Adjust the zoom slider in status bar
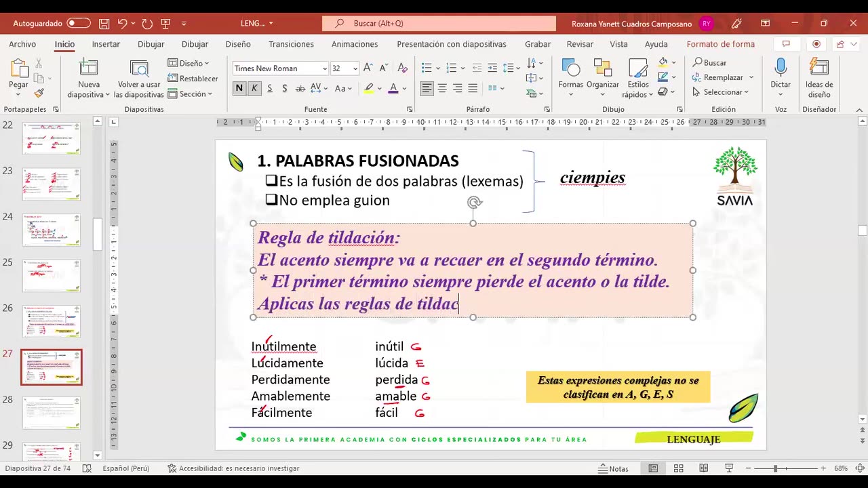868x488 pixels. tap(776, 468)
